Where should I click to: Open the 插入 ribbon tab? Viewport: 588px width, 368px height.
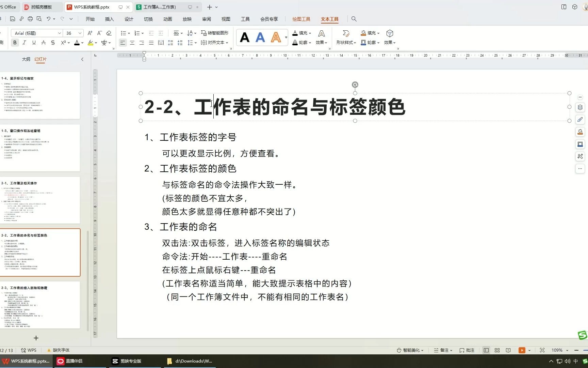pos(109,19)
